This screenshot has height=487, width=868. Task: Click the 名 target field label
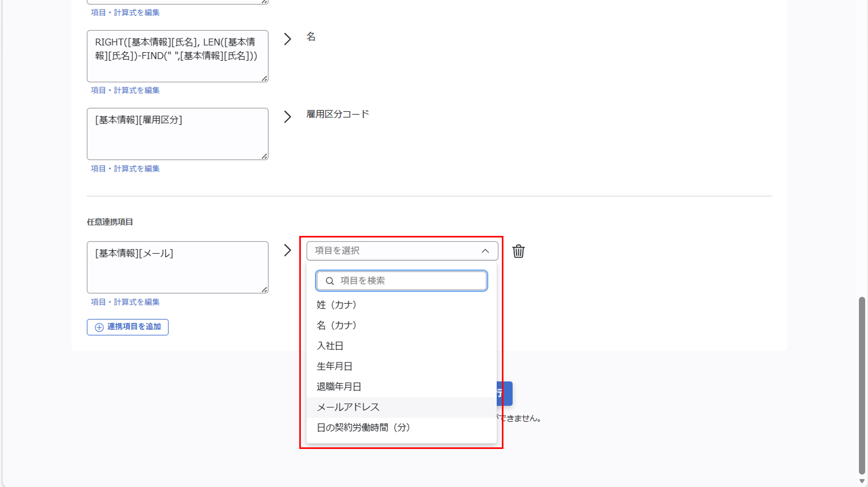click(x=311, y=36)
